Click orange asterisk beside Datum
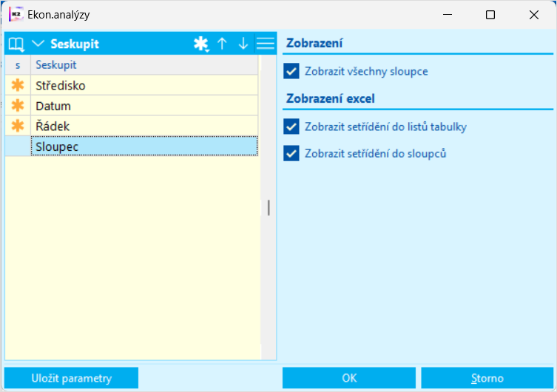This screenshot has width=557, height=392. pyautogui.click(x=18, y=106)
